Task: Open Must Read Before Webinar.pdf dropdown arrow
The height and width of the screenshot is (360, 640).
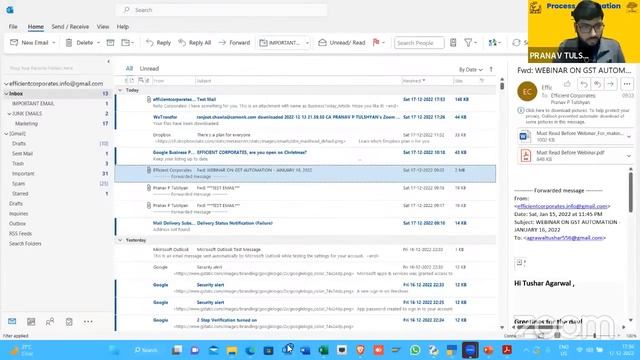Action: pyautogui.click(x=629, y=156)
